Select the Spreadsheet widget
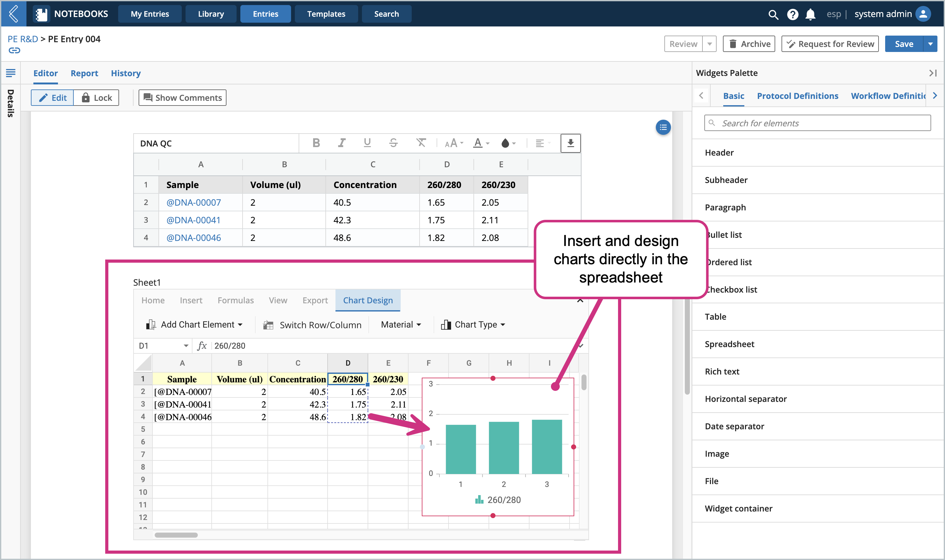This screenshot has width=945, height=560. coord(818,344)
